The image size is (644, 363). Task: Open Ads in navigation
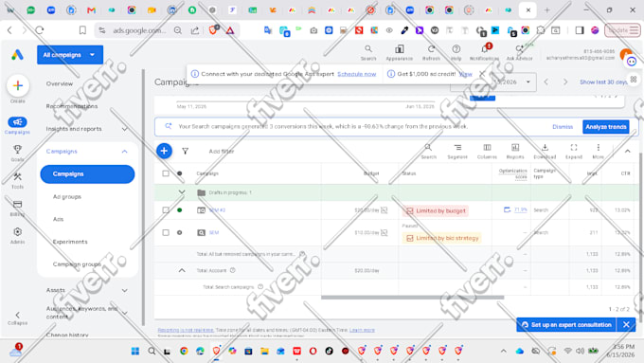click(x=58, y=220)
